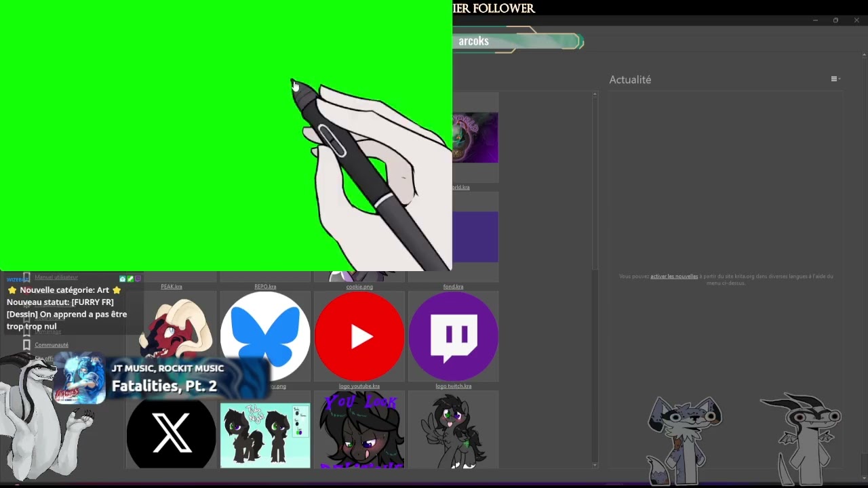Screen dimensions: 868x488
Task: Click the 'REPO.kra' file name
Action: pyautogui.click(x=265, y=287)
